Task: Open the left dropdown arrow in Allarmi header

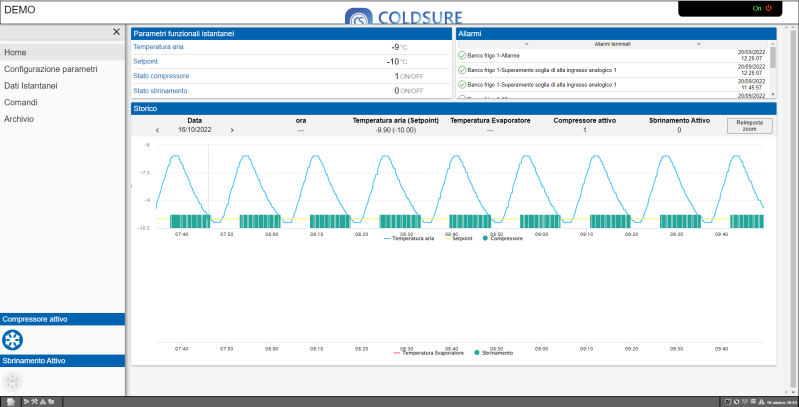Action: pyautogui.click(x=526, y=44)
